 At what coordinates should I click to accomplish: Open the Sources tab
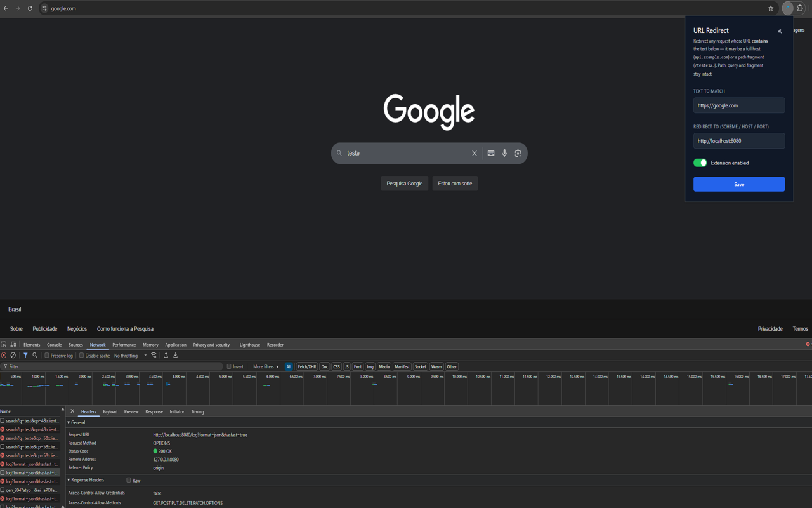click(75, 345)
